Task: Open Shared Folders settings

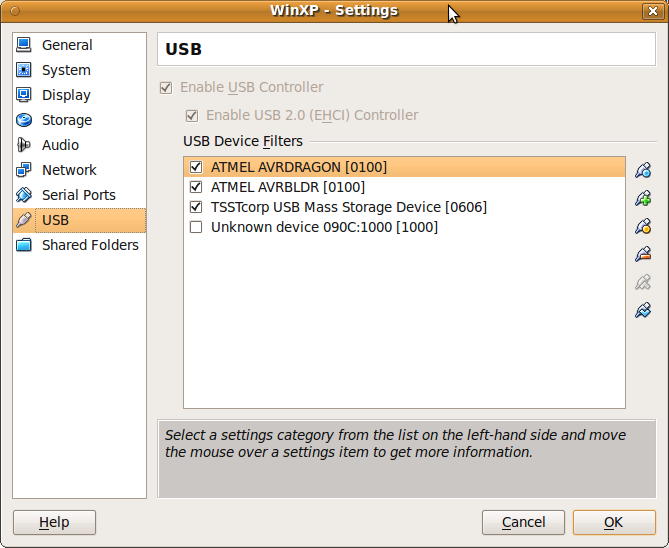Action: pyautogui.click(x=90, y=245)
